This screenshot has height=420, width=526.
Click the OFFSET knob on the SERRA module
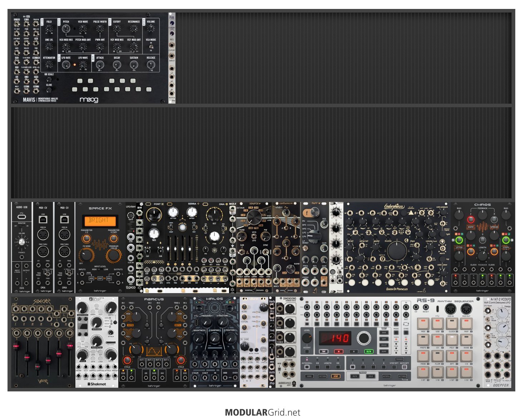click(x=192, y=212)
